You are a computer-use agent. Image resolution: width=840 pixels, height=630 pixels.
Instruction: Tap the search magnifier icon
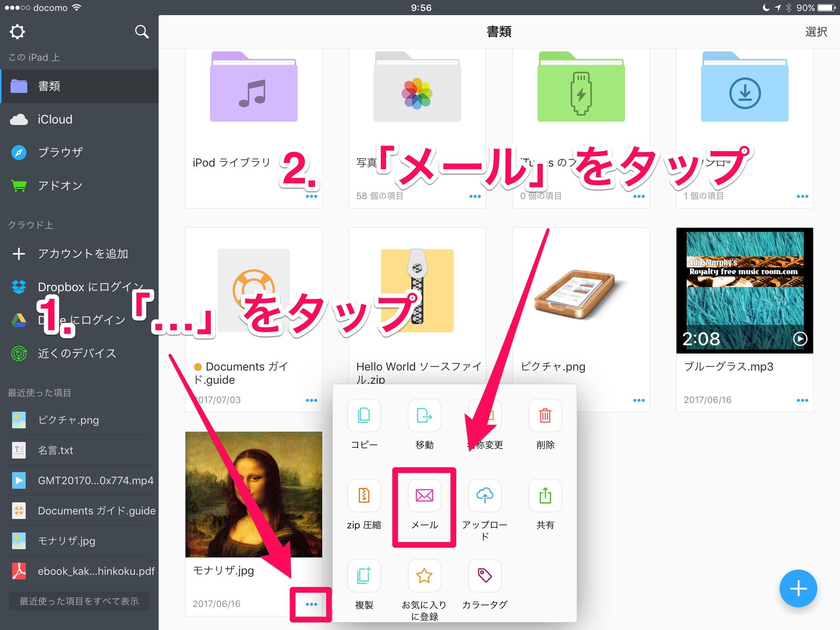pos(142,31)
